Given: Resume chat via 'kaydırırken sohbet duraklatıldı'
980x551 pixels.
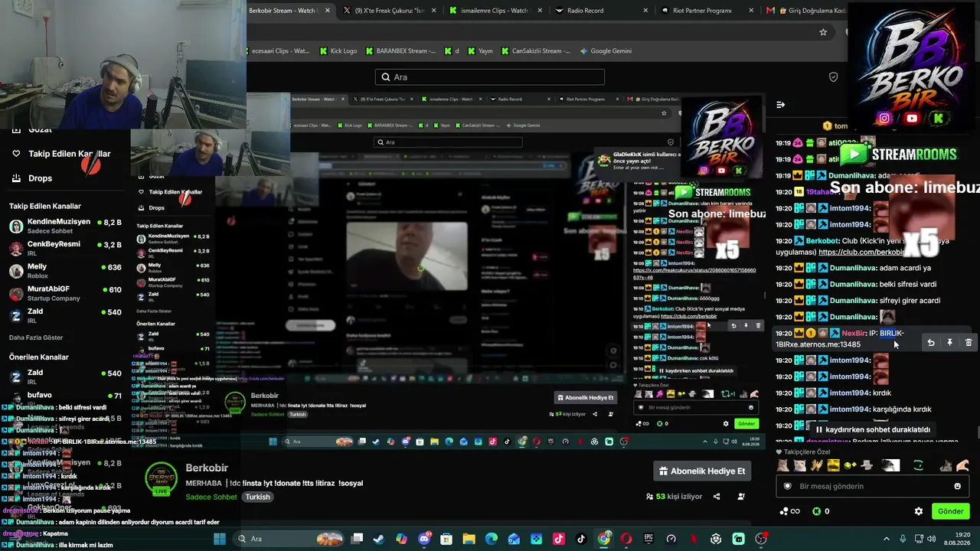Looking at the screenshot, I should tap(872, 429).
